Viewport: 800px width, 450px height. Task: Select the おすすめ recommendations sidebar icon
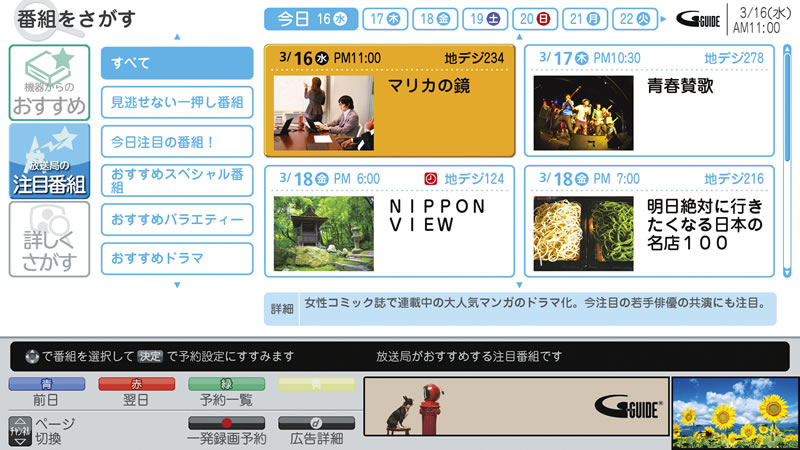tap(49, 83)
